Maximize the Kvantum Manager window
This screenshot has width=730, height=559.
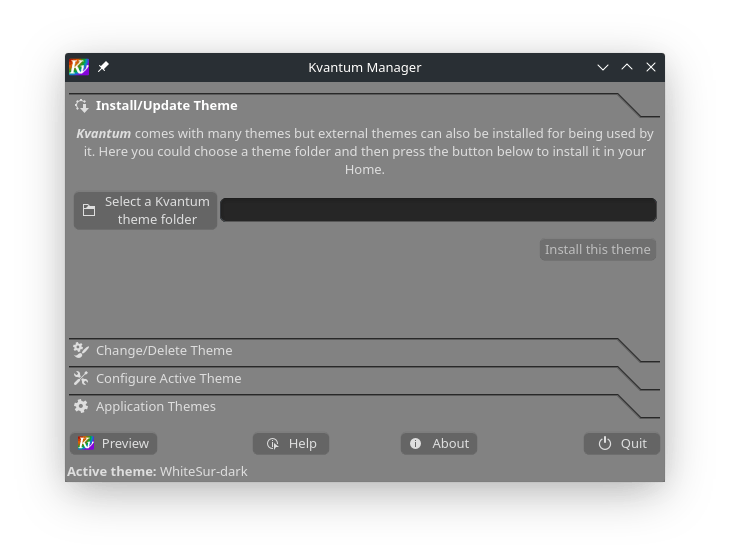627,67
